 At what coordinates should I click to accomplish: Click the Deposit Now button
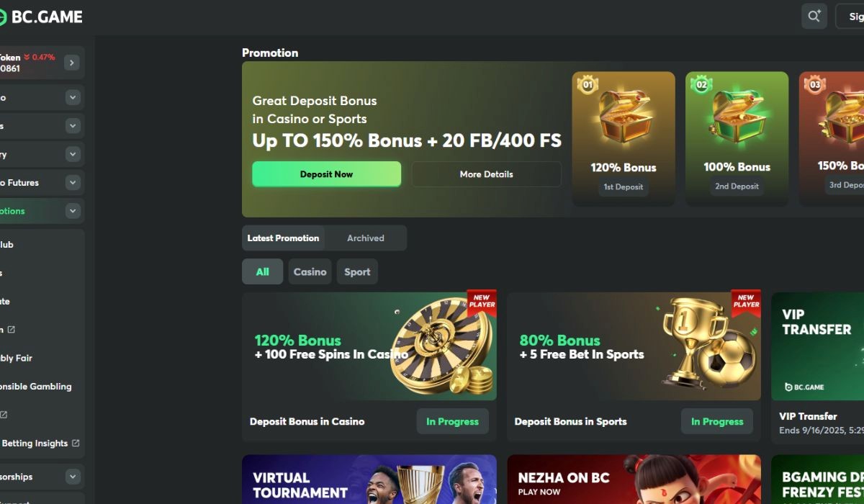click(326, 174)
